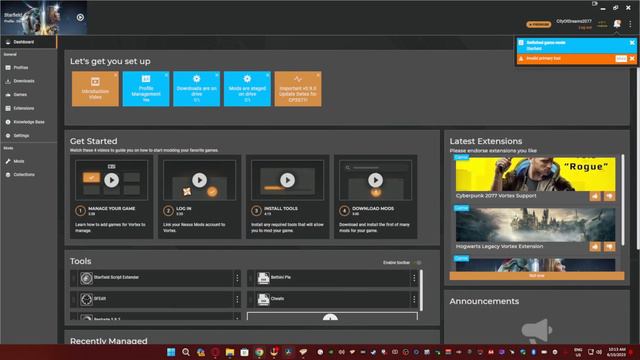
Task: Click the Premium badge in the header
Action: tap(538, 24)
